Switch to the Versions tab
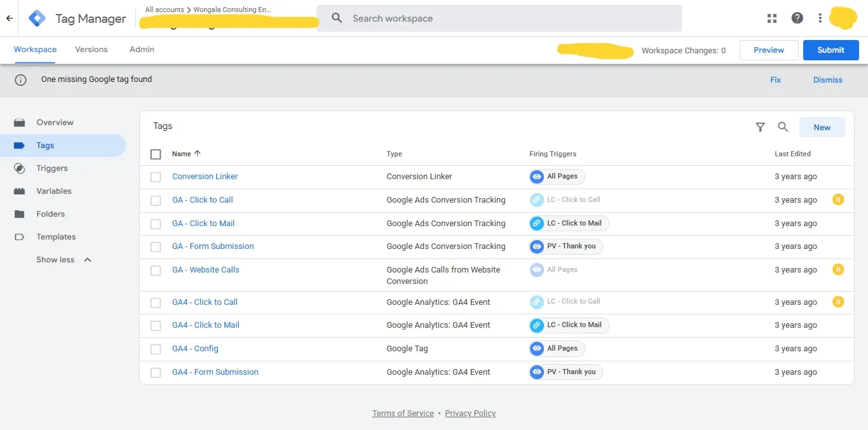This screenshot has height=430, width=868. click(x=92, y=50)
